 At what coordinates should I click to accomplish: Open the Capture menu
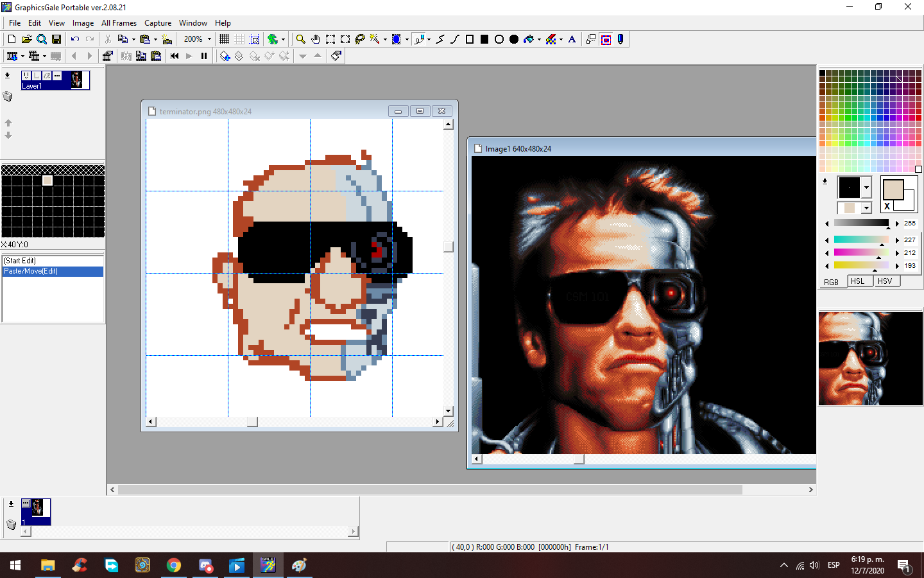point(158,23)
